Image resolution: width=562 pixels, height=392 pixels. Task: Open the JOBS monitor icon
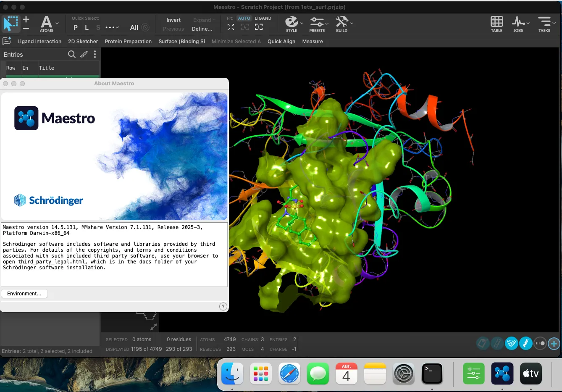pos(518,24)
